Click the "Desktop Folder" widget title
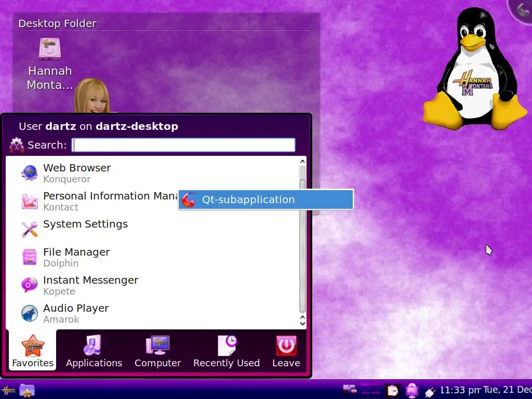The height and width of the screenshot is (399, 532). [x=57, y=23]
